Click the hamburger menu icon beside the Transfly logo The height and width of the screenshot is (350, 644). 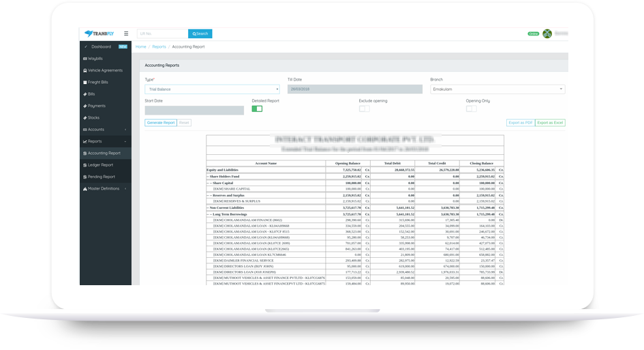[x=126, y=33]
